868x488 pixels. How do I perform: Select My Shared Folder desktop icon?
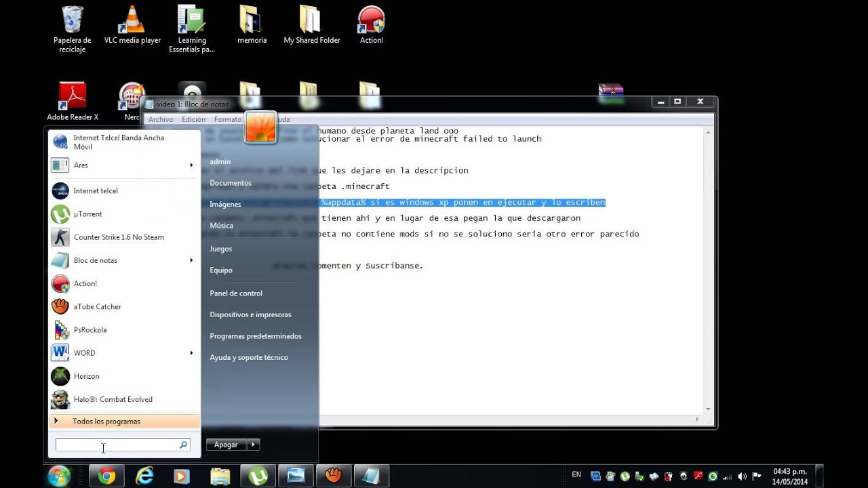[312, 26]
